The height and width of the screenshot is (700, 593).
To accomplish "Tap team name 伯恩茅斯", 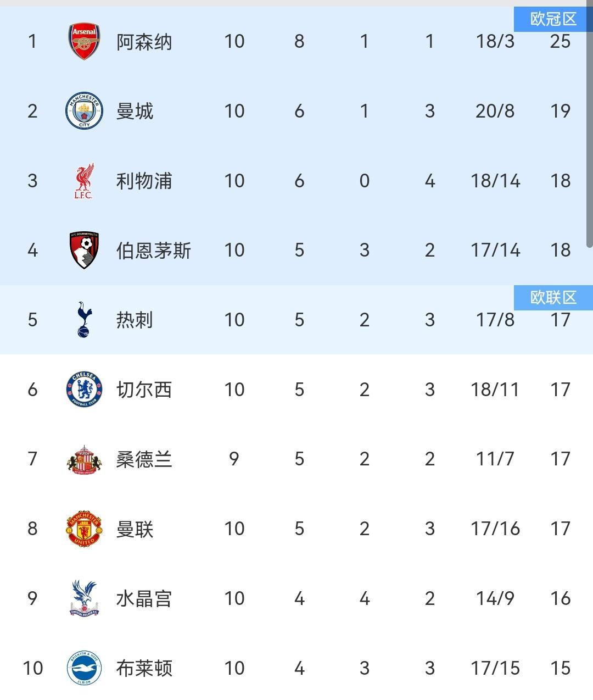I will pos(153,251).
